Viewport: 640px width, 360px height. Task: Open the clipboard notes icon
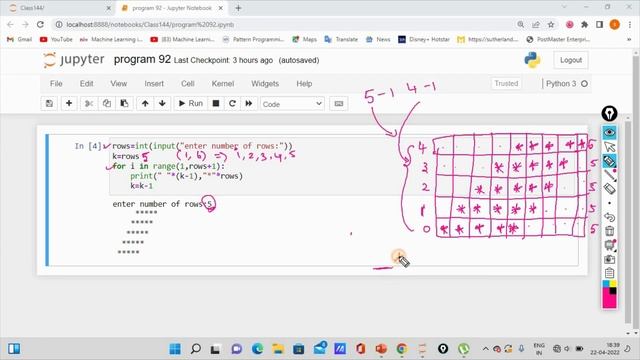click(609, 273)
